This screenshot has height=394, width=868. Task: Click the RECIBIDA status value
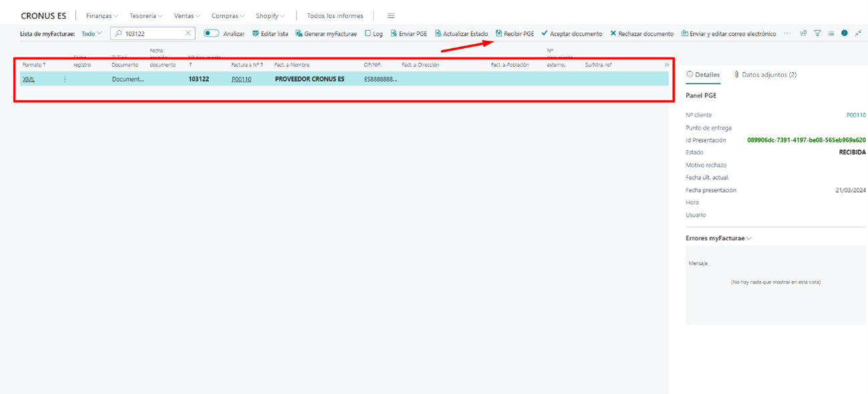[852, 153]
